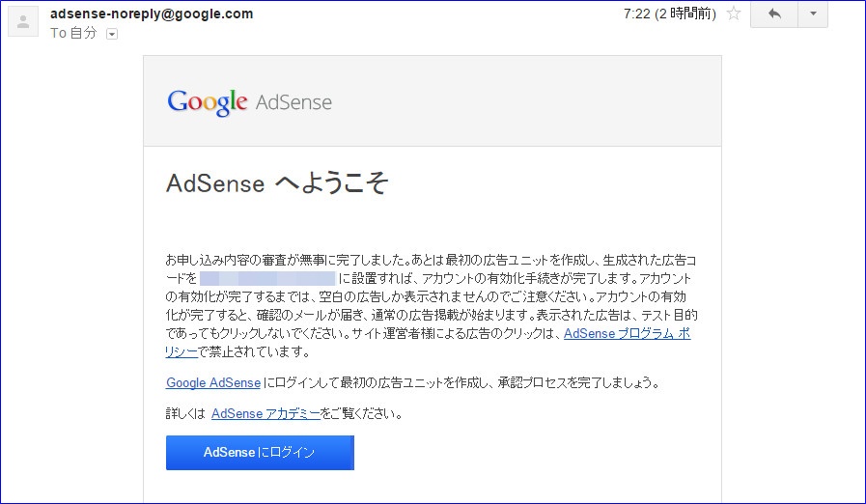Click the gray AdSense wordmark beside Google
Screen dimensions: 866x504
pos(293,102)
